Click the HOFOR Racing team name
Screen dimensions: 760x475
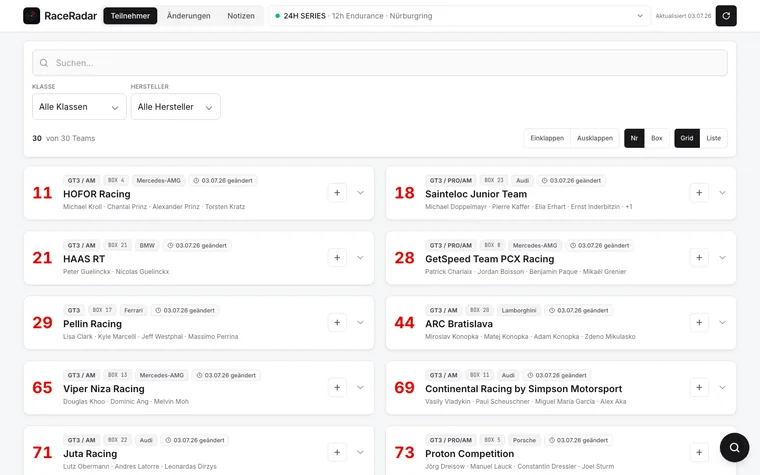pos(97,194)
